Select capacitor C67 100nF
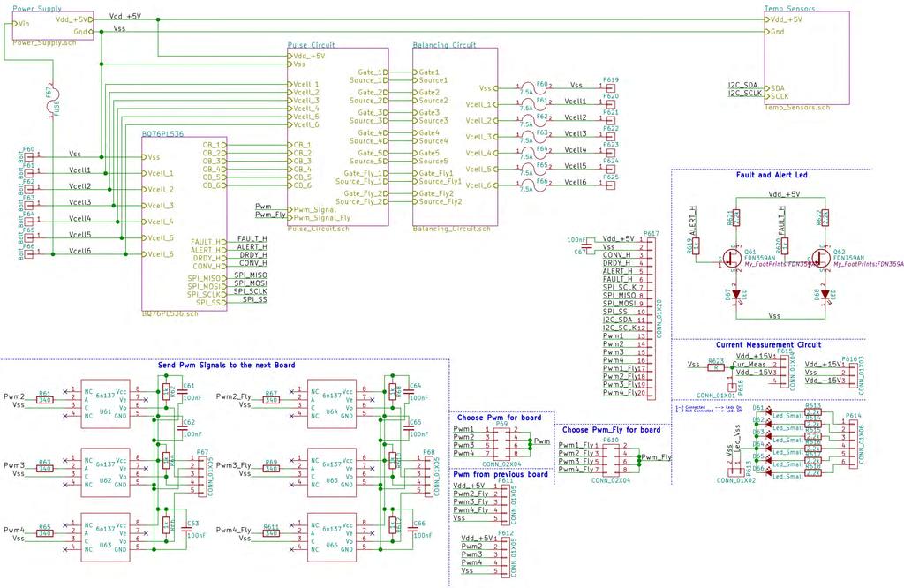The image size is (904, 588). click(586, 246)
